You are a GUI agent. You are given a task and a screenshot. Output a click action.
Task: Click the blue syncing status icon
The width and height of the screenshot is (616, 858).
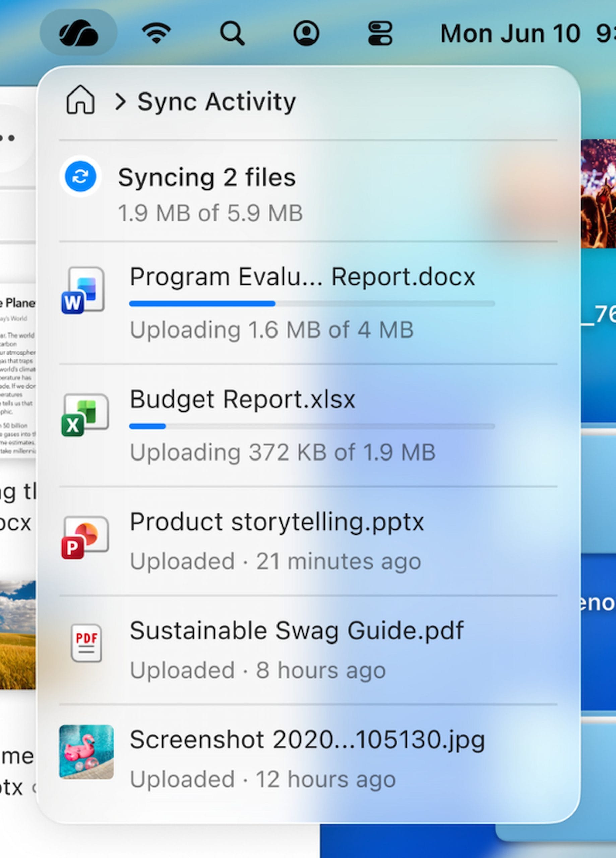click(x=79, y=176)
